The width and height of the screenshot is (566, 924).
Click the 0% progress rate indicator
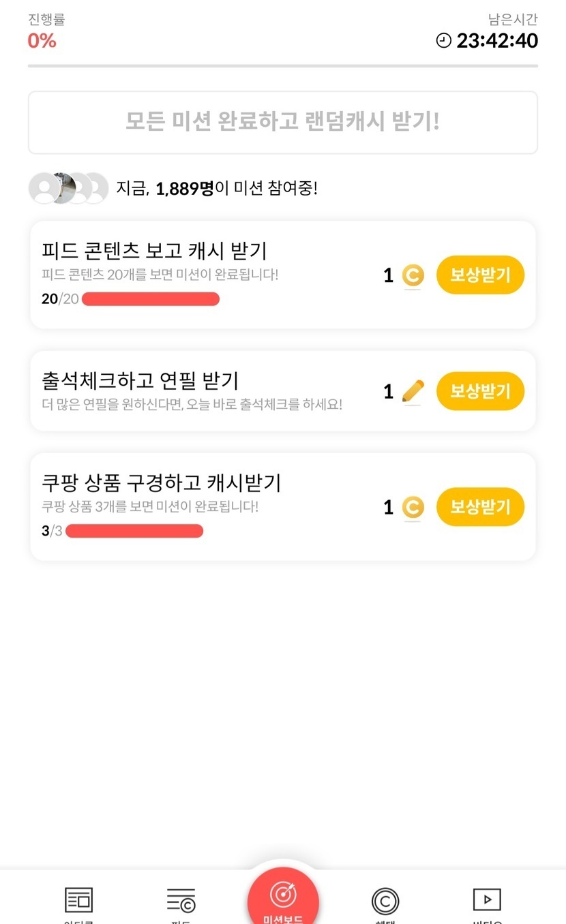point(42,41)
